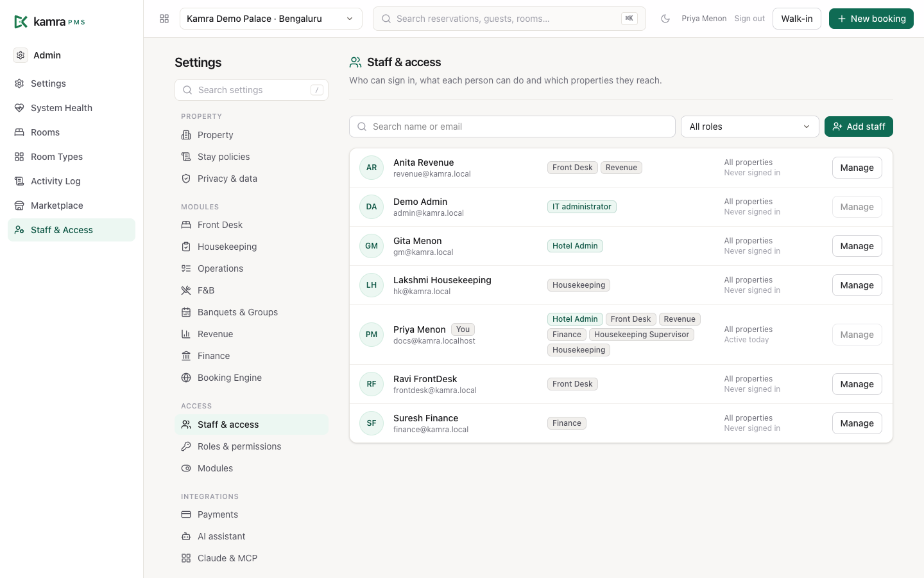Manage Ravi FrontDesk's access
The height and width of the screenshot is (578, 924).
coord(857,384)
